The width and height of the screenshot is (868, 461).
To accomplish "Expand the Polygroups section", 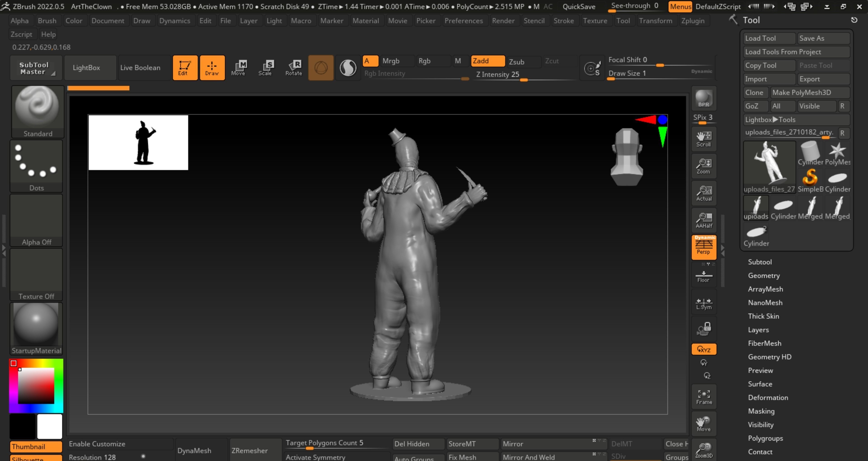I will coord(765,438).
